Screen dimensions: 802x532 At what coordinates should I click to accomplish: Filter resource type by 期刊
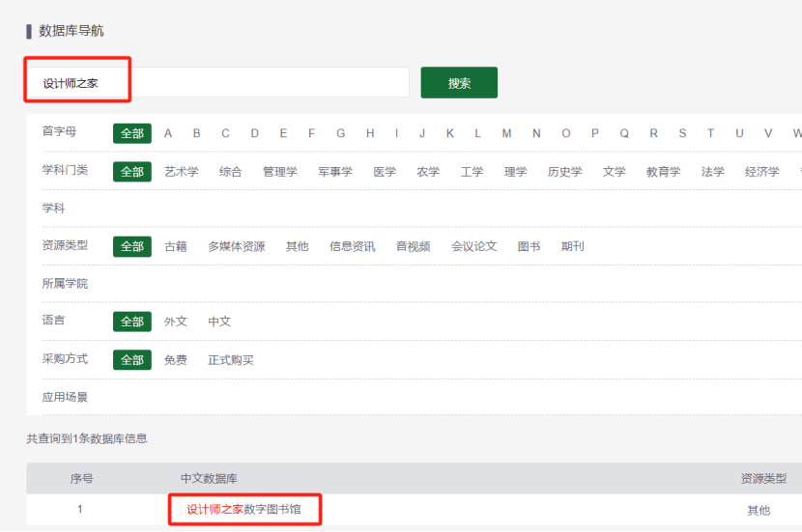point(572,246)
